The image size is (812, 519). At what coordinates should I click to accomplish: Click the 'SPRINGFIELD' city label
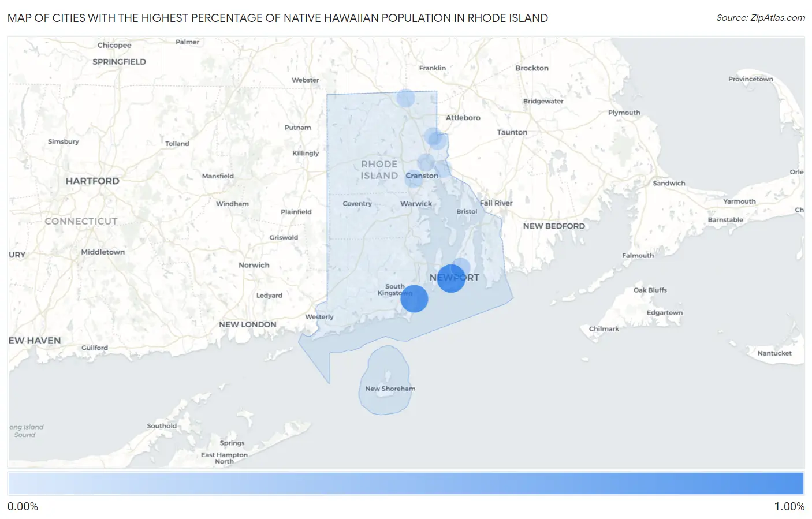[119, 62]
